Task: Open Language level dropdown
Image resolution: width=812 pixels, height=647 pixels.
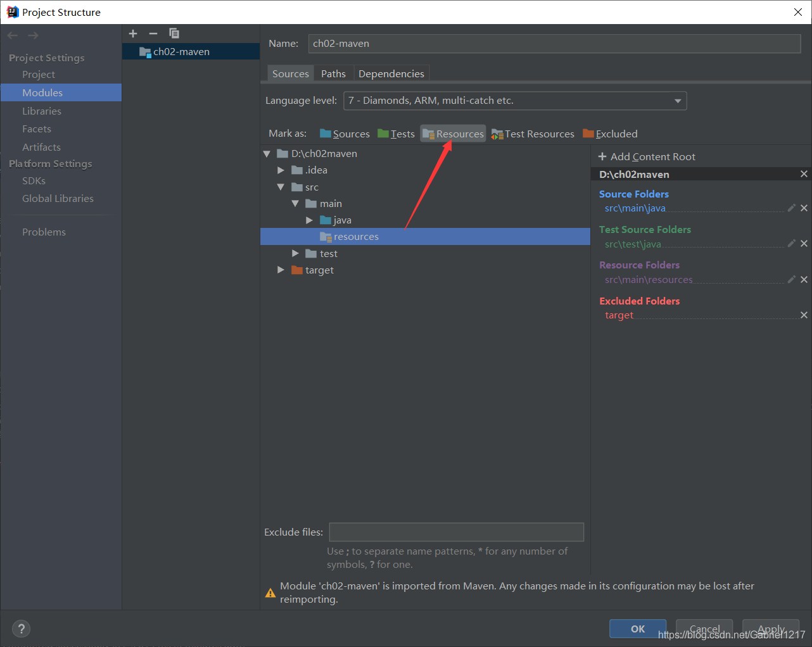Action: pos(515,101)
